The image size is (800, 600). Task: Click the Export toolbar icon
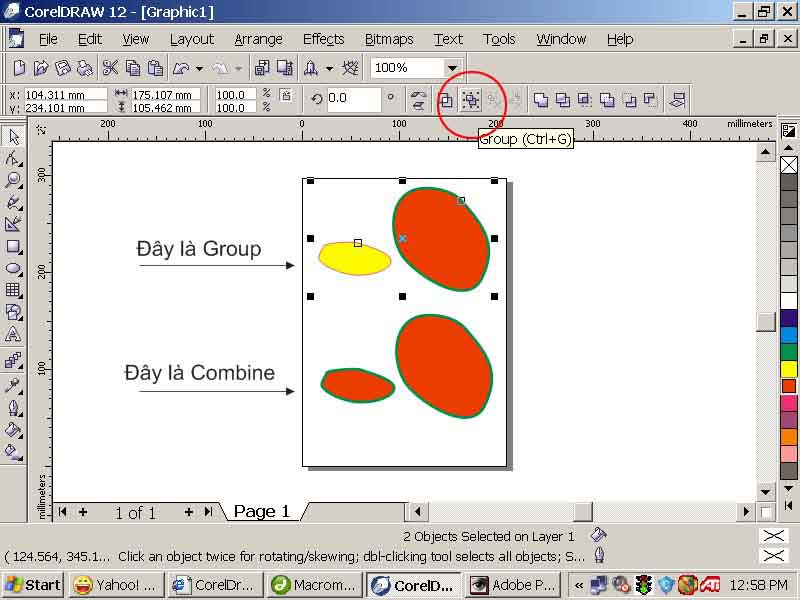click(285, 68)
